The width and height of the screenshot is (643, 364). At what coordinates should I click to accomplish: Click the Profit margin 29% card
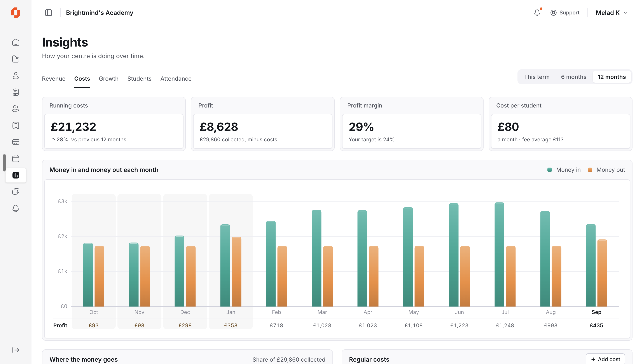[x=412, y=124]
